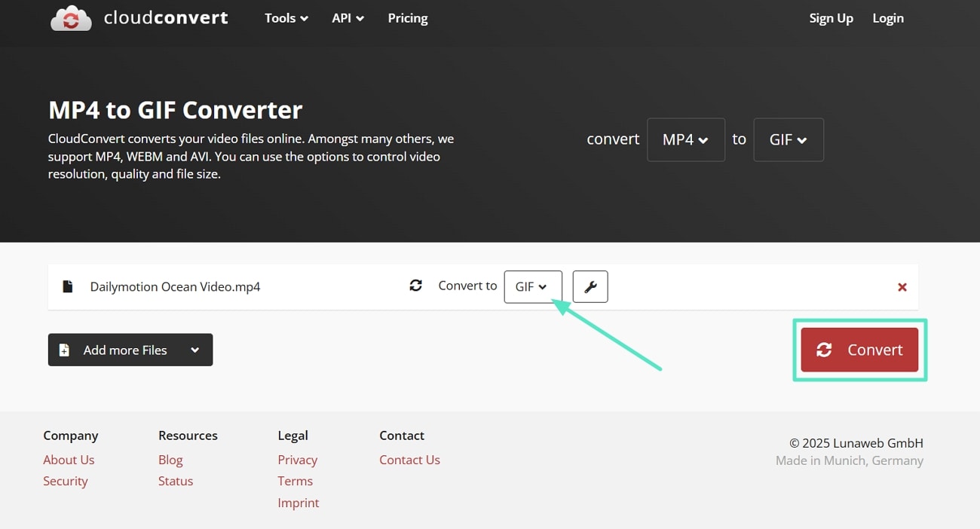Viewport: 980px width, 529px height.
Task: Click the Made in Munich, Germany text
Action: click(850, 460)
